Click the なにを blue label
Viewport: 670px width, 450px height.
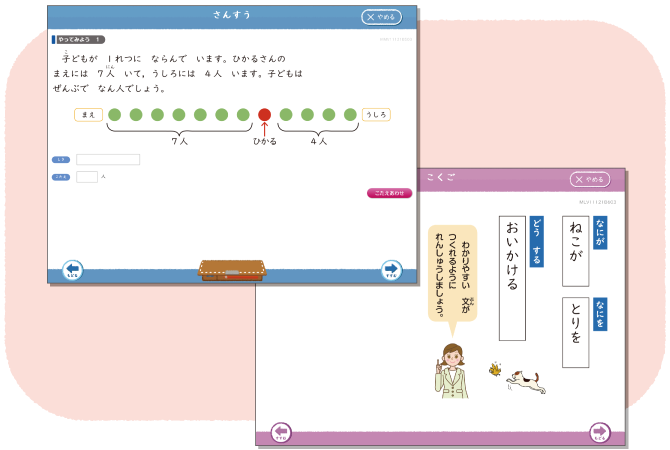point(600,314)
